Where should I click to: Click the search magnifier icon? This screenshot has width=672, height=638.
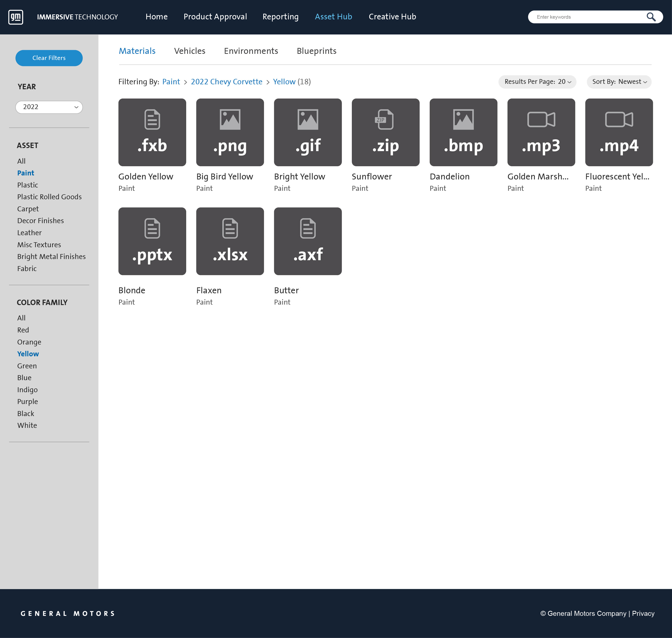click(x=651, y=17)
